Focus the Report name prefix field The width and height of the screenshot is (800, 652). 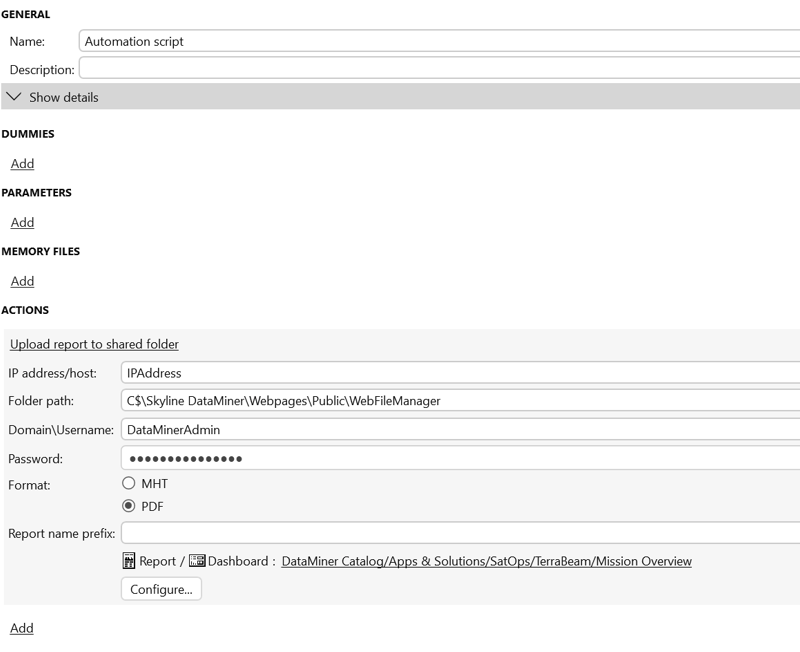460,533
